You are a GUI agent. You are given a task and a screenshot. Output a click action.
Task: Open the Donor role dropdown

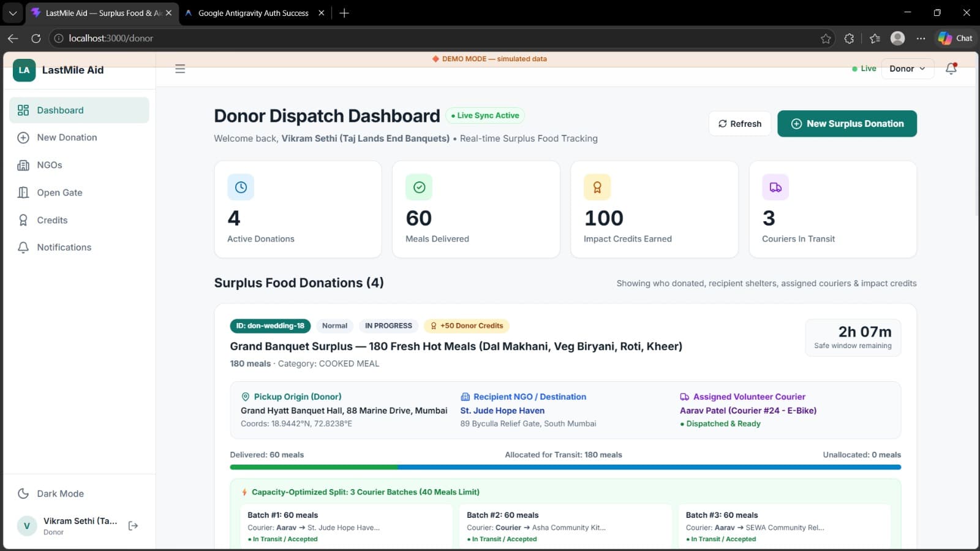pyautogui.click(x=907, y=69)
